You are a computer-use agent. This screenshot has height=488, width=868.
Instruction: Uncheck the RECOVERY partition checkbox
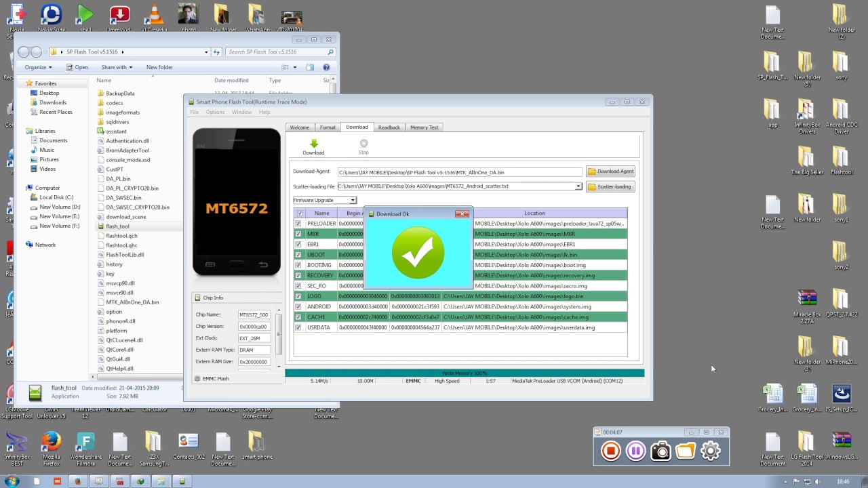click(x=298, y=275)
